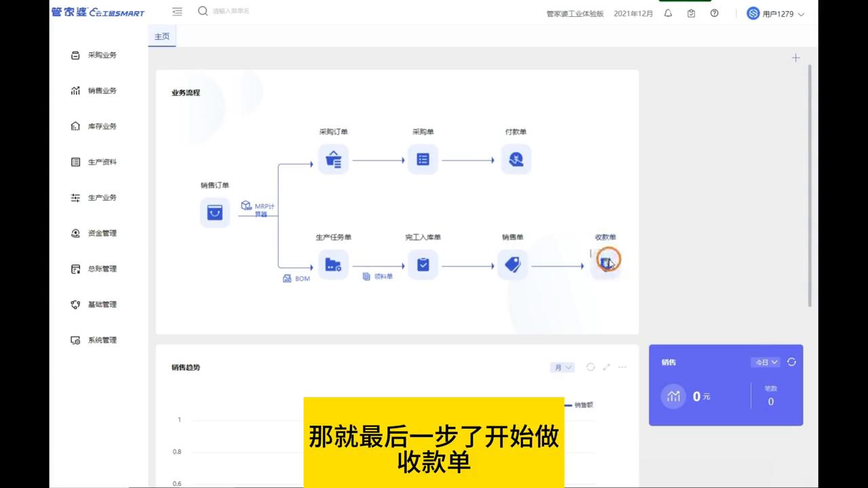The image size is (868, 488).
Task: Select the 生产任务单 icon in the flowchart
Action: (333, 265)
